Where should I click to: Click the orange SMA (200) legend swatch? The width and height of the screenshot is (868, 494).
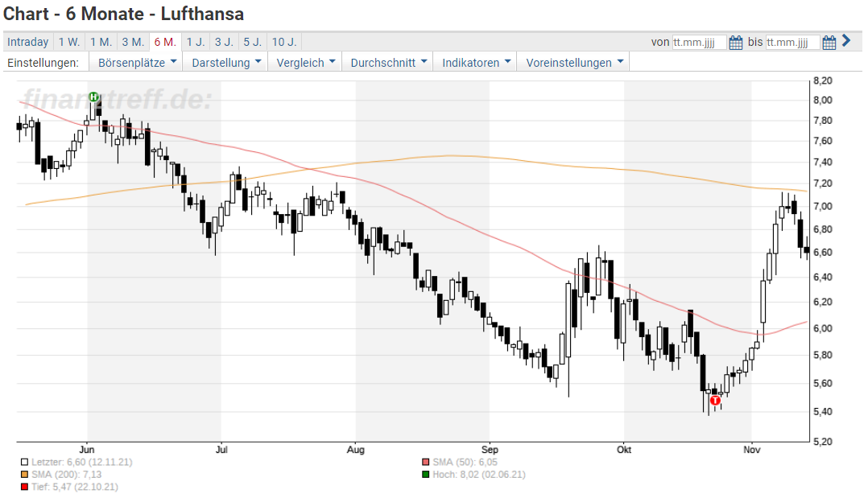click(x=24, y=475)
